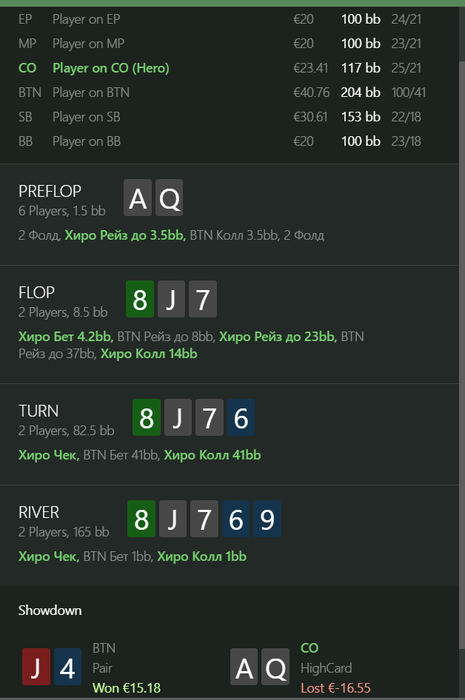
Task: Click the preflop Queen card icon
Action: click(x=169, y=198)
